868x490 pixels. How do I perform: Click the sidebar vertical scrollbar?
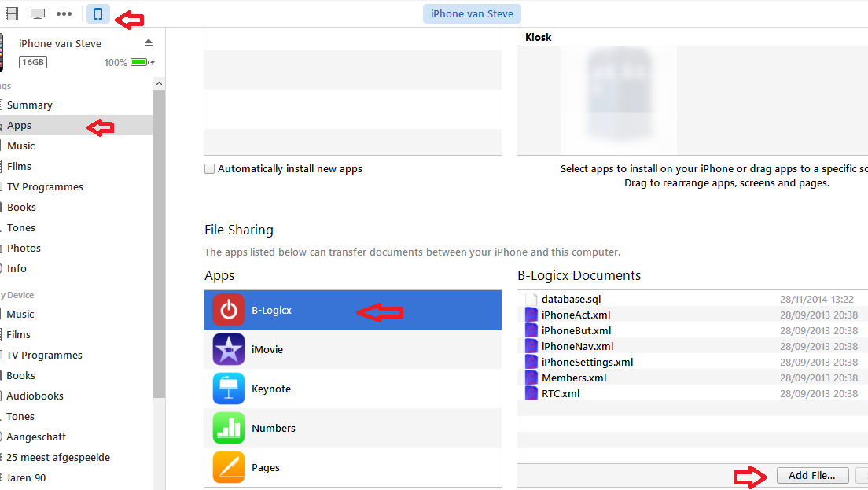click(159, 244)
